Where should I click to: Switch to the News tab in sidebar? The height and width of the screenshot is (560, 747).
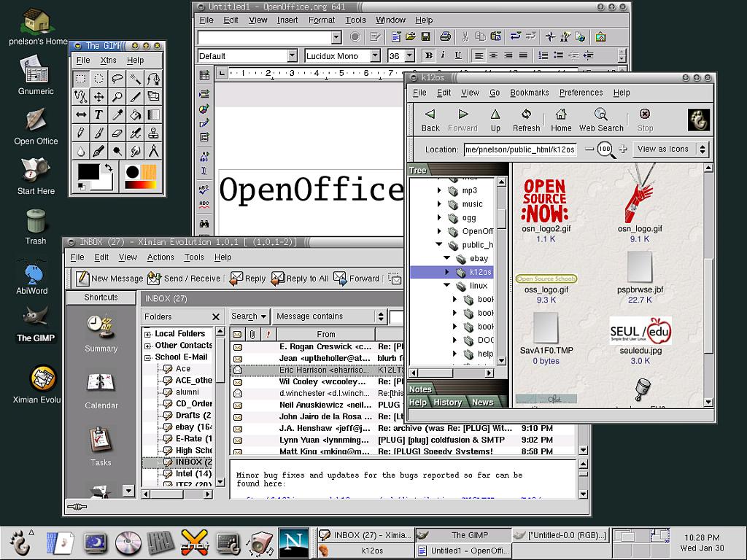coord(483,402)
